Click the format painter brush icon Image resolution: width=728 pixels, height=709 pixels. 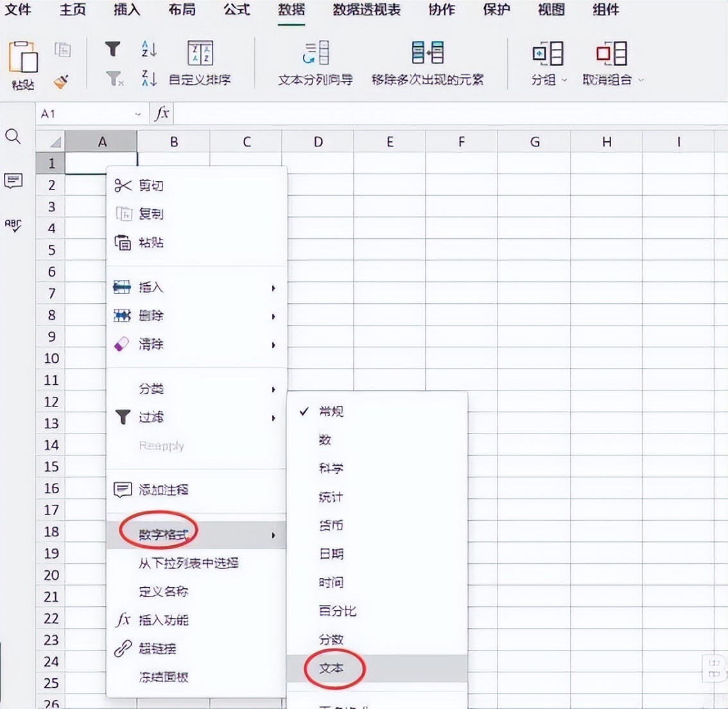pyautogui.click(x=61, y=81)
